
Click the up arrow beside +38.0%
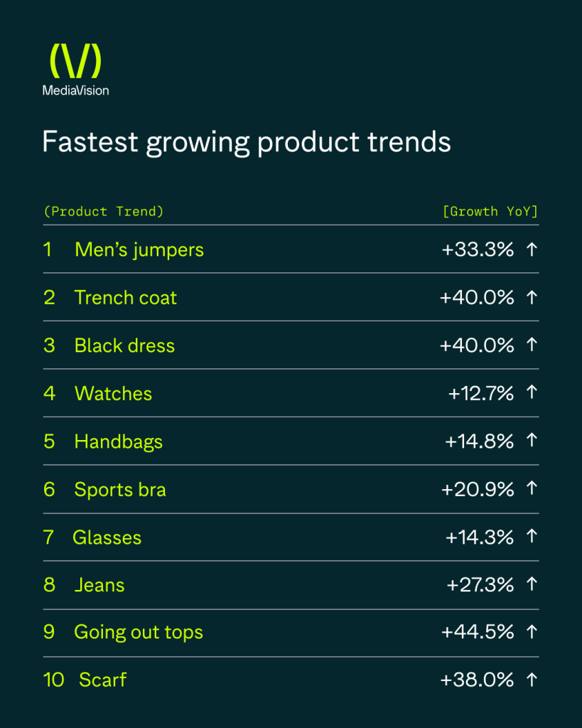[x=532, y=680]
